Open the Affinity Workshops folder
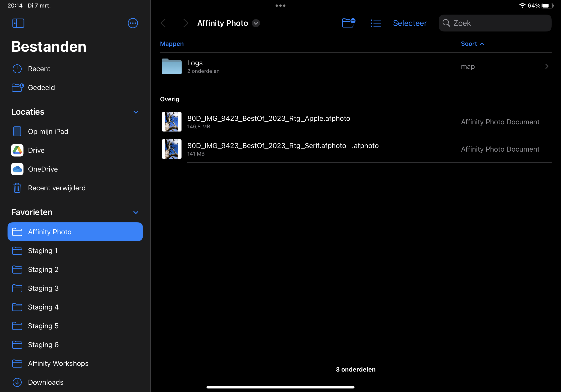Screen dimensions: 561x392 (75, 364)
